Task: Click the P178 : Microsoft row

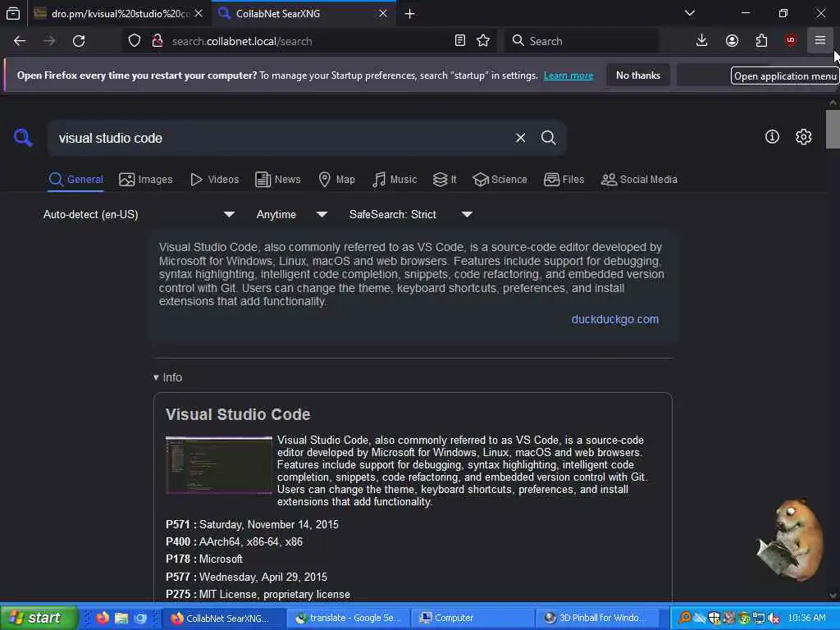Action: [204, 559]
